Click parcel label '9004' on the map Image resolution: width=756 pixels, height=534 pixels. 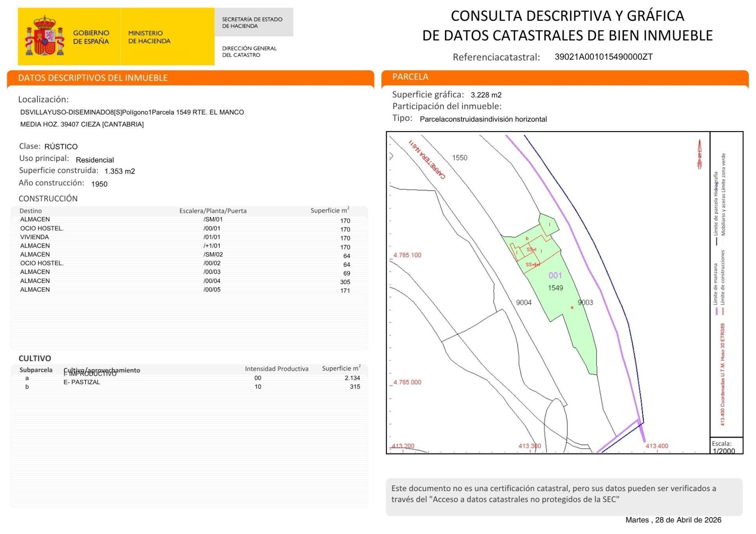tap(524, 303)
